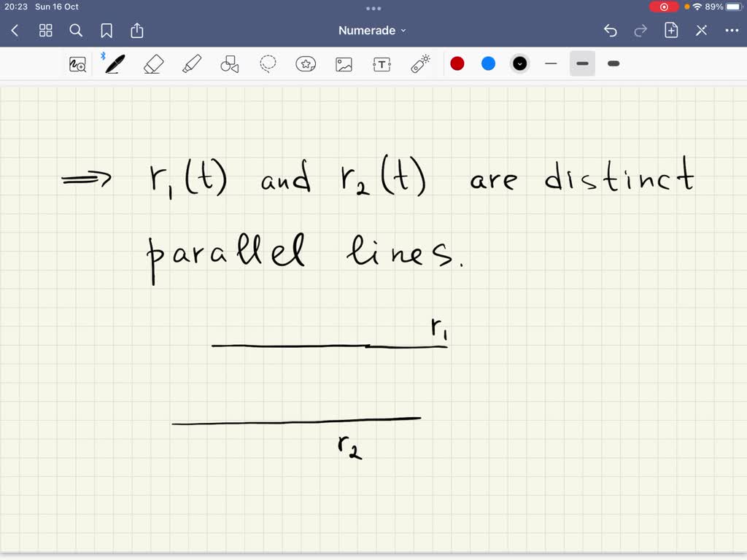Open the thumbnail grid view
Viewport: 747px width, 560px height.
pyautogui.click(x=46, y=31)
